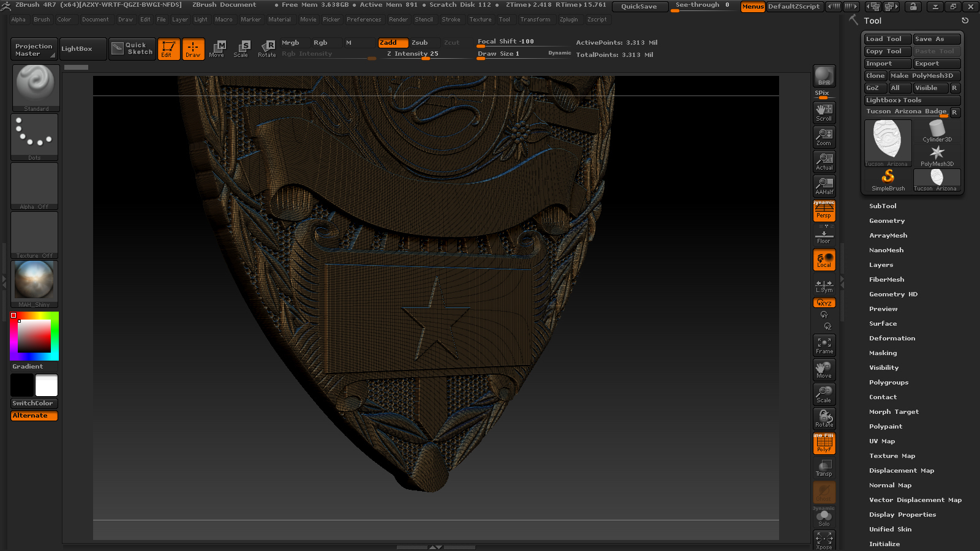Click the BPR render icon

click(x=824, y=76)
